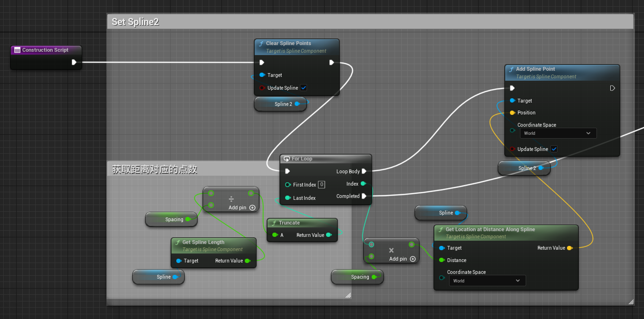
Task: Select the Spacing variable node below multiply
Action: (x=357, y=277)
